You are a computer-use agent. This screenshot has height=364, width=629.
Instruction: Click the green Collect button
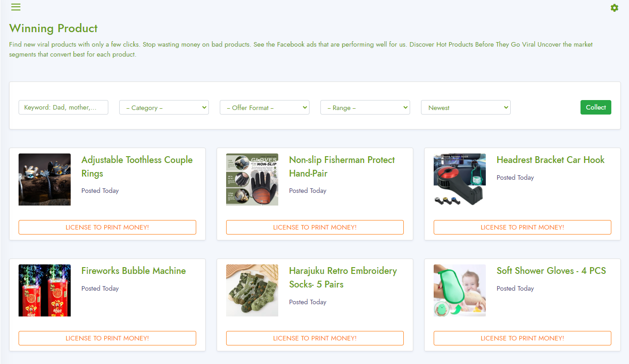tap(595, 107)
